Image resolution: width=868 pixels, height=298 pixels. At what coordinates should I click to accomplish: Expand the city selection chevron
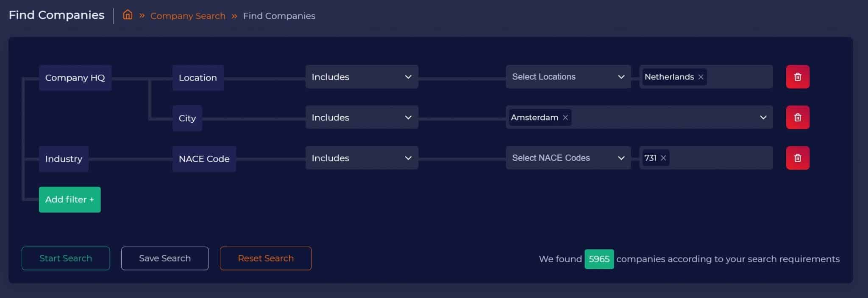(763, 118)
